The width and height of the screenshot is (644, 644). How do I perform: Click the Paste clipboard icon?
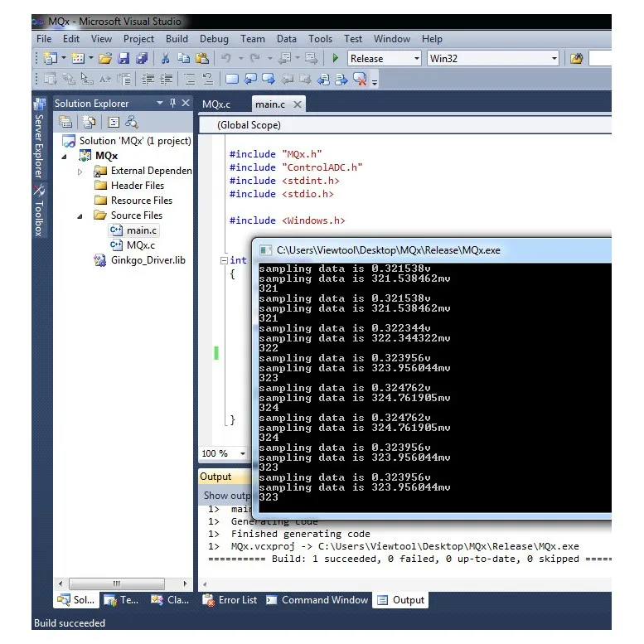(x=202, y=58)
